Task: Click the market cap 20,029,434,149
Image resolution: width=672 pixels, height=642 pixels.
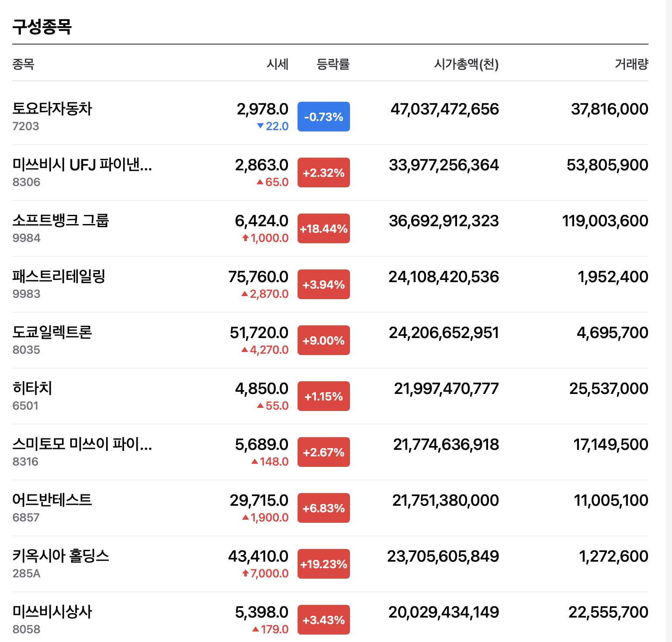Action: click(x=444, y=612)
